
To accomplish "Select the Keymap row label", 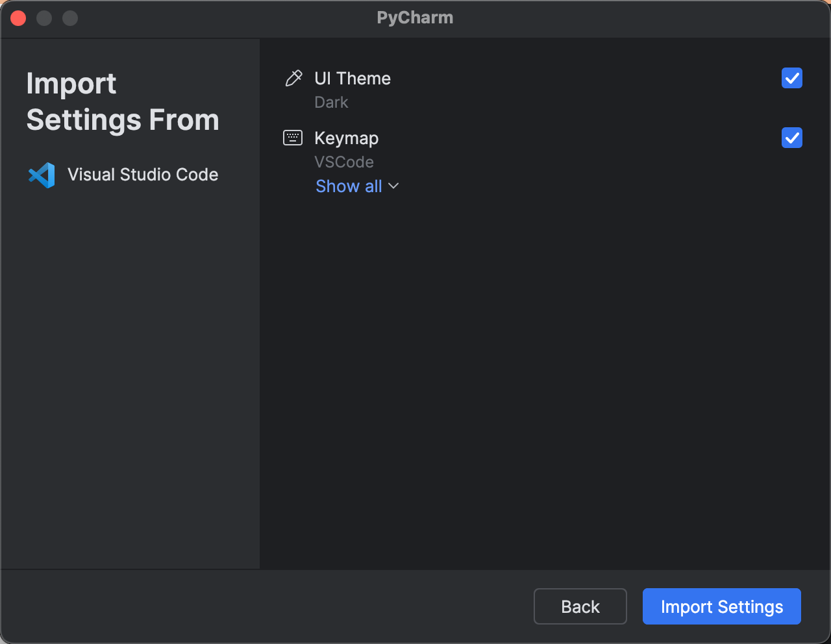I will point(346,138).
